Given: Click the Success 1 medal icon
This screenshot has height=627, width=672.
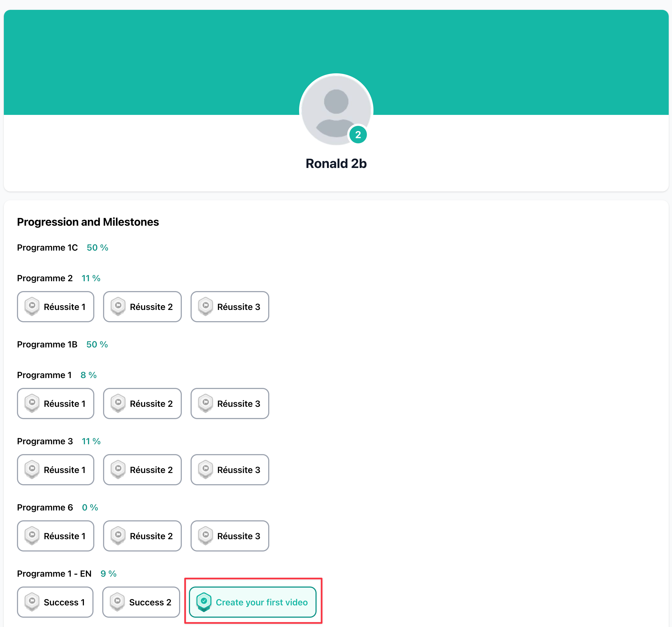Looking at the screenshot, I should point(32,602).
